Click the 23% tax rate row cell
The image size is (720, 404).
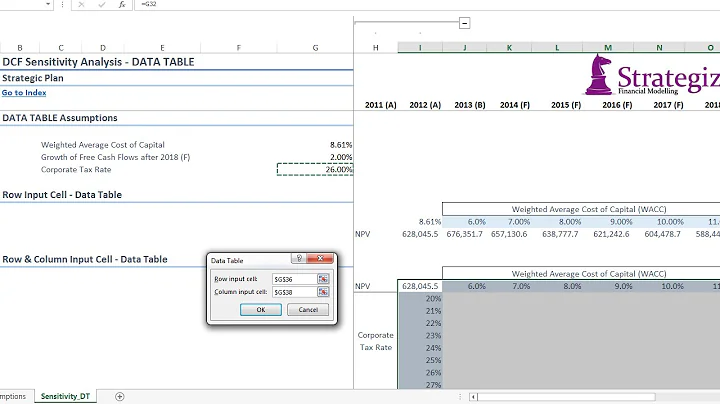(420, 336)
